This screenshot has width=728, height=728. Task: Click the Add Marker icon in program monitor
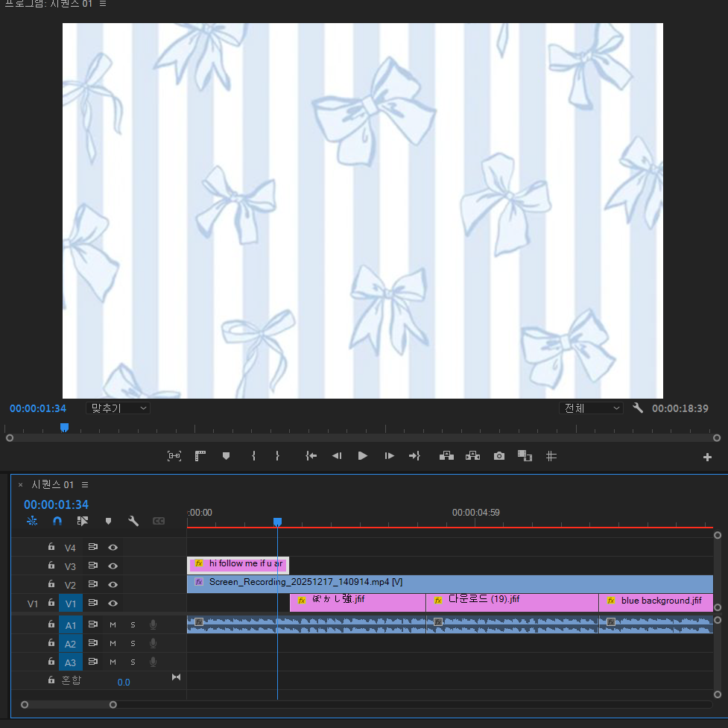click(x=226, y=456)
